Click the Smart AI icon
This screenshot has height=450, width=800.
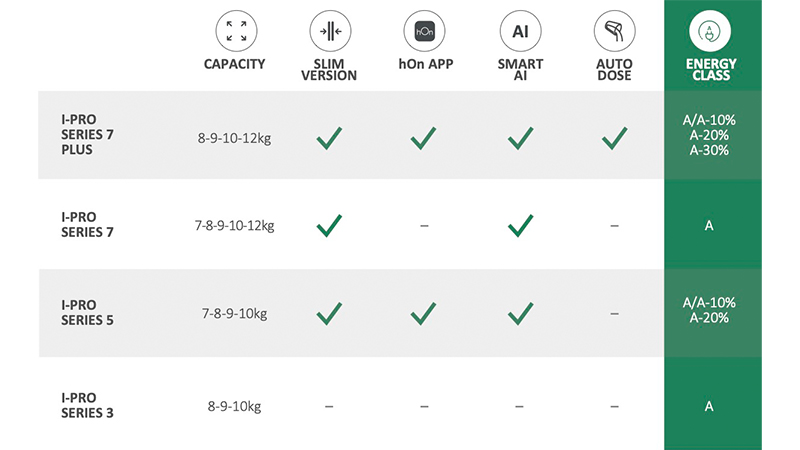point(520,30)
